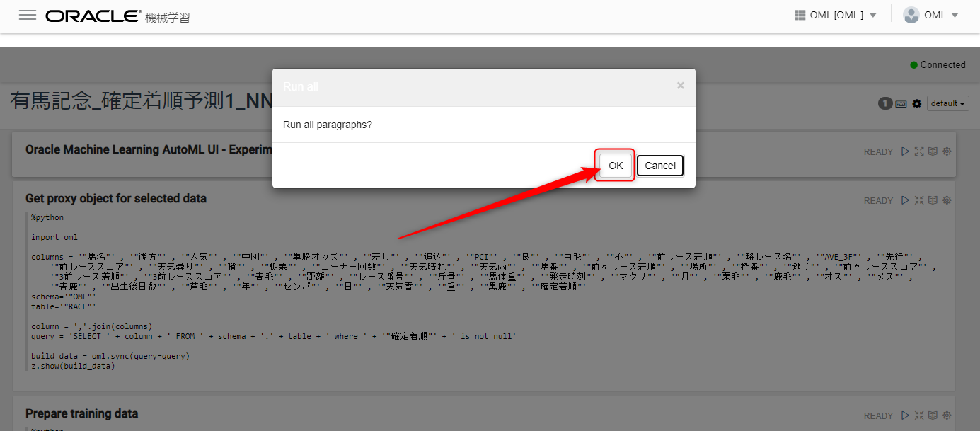Click the Prepare training data heading

(81, 413)
